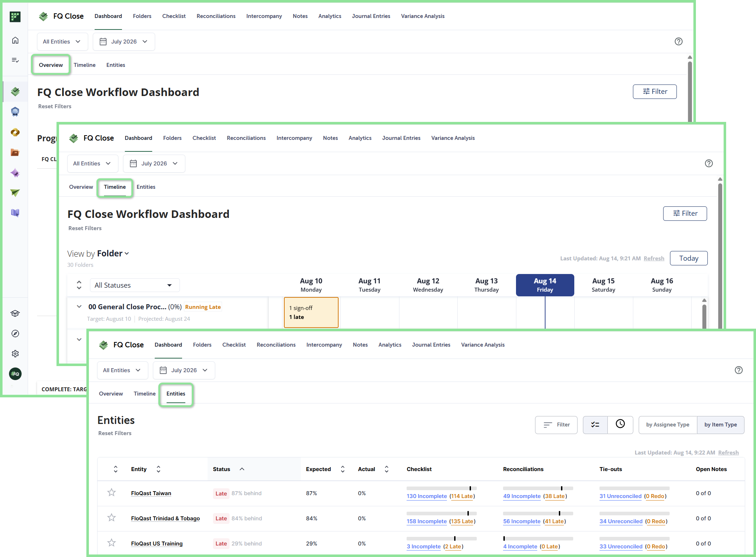The width and height of the screenshot is (756, 557).
Task: Open Variance Analysis in Overview window navigation
Action: click(423, 16)
